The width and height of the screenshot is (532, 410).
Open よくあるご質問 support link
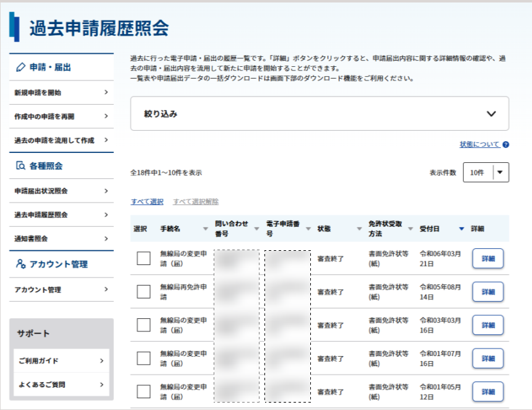pyautogui.click(x=61, y=385)
